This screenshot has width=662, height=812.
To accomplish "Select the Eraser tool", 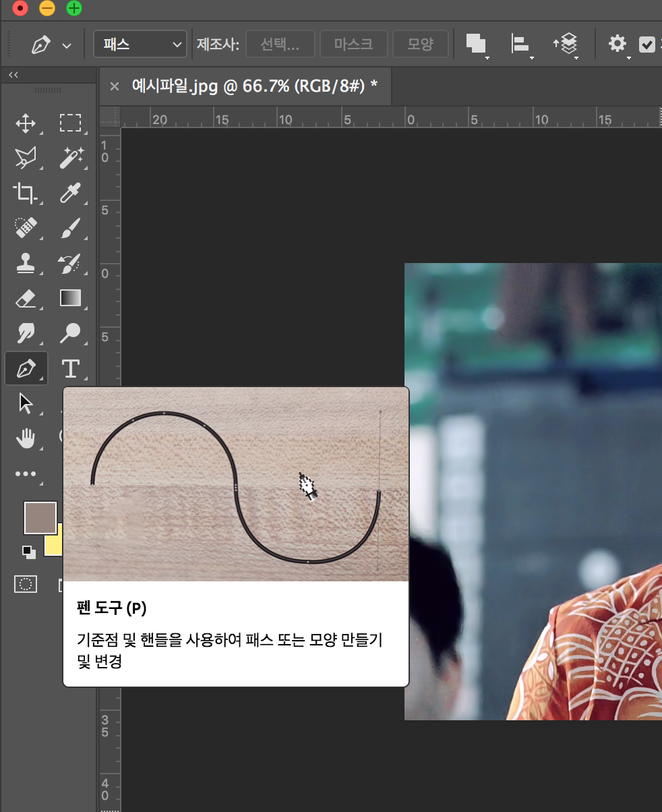I will pos(26,299).
